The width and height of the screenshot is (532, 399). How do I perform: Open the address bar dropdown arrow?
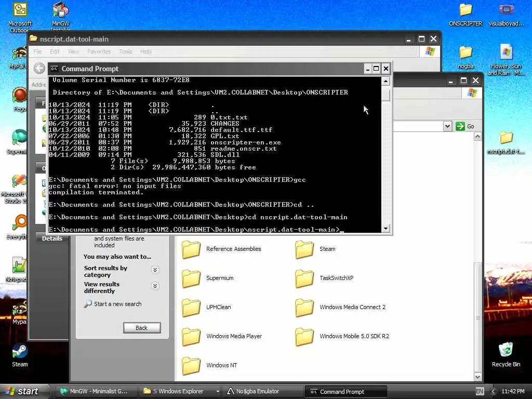pyautogui.click(x=447, y=126)
